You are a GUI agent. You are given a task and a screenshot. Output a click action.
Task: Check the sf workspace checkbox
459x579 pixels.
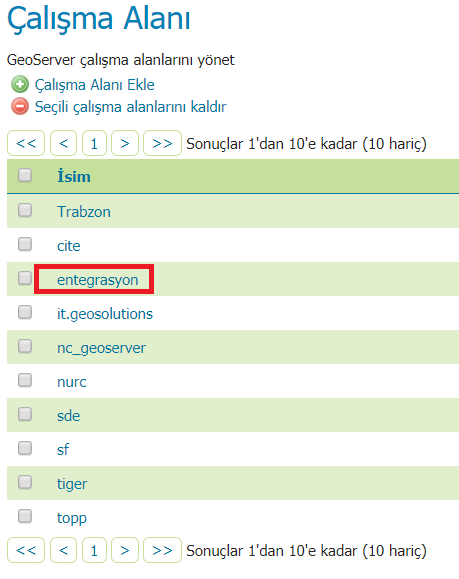tap(25, 448)
